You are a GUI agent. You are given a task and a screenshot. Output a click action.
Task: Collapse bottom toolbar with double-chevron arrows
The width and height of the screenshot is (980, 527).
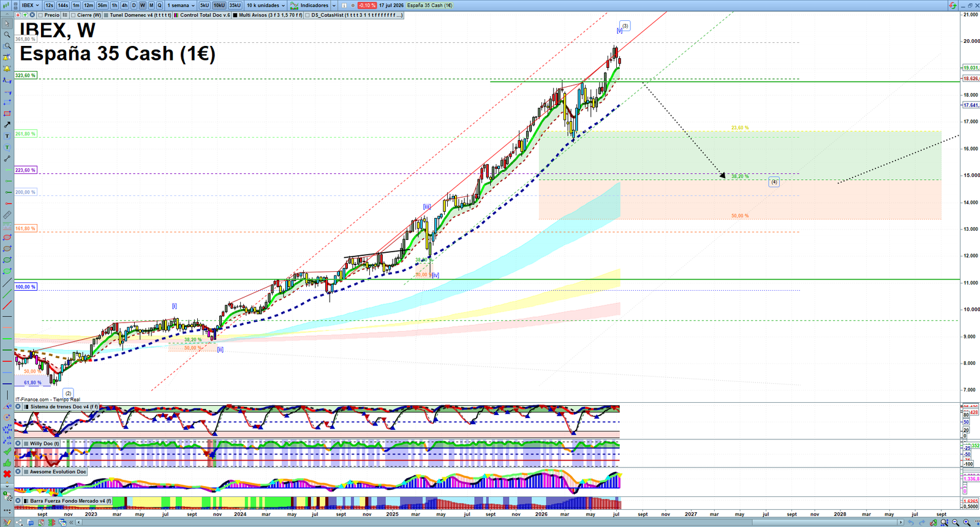pyautogui.click(x=71, y=522)
